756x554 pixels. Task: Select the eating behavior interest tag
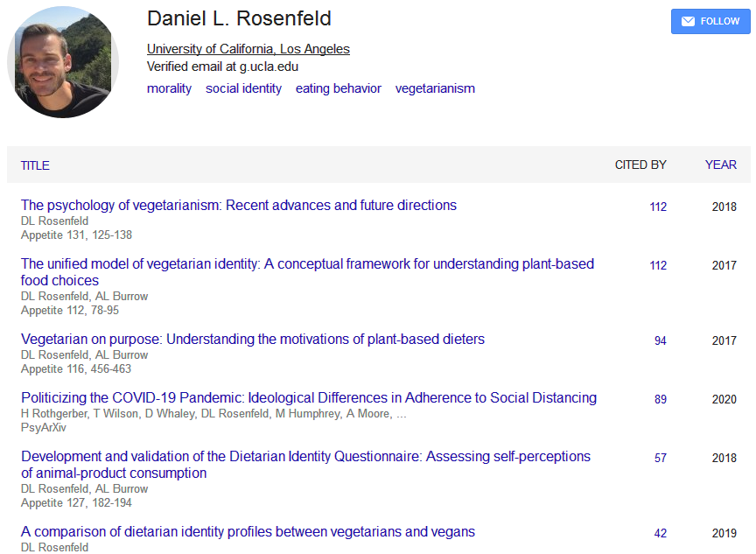pos(339,88)
